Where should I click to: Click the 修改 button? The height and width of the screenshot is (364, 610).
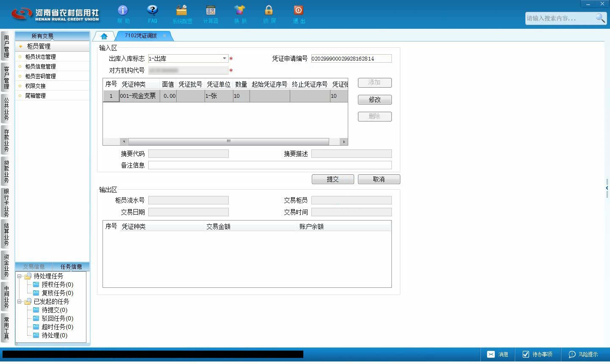[374, 99]
